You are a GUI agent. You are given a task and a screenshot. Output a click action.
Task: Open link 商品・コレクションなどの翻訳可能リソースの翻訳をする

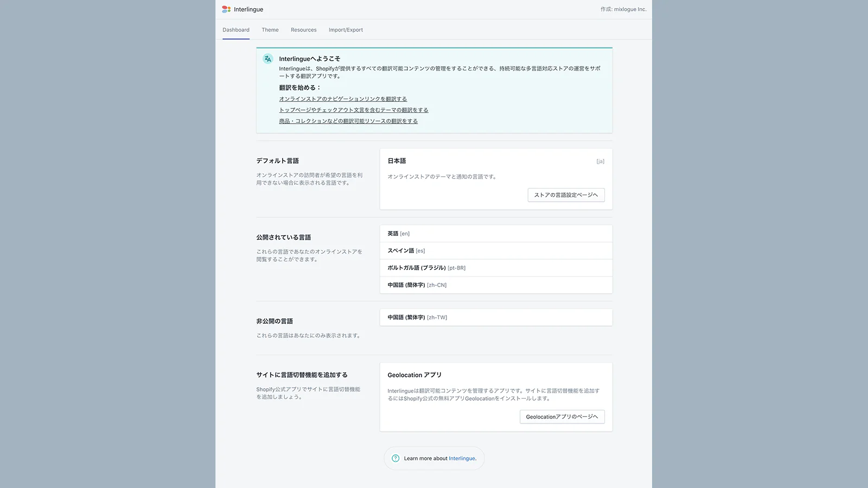click(348, 121)
